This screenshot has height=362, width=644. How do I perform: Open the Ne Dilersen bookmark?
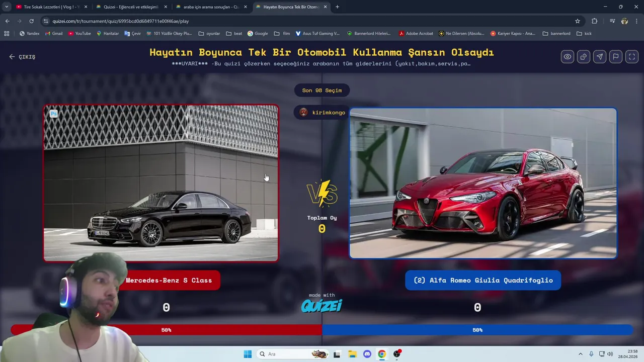(x=461, y=33)
